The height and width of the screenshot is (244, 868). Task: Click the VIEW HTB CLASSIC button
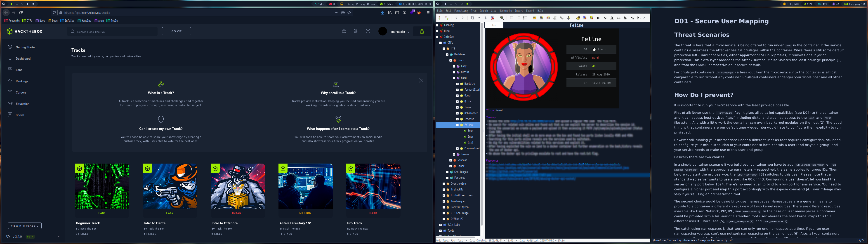[25, 226]
